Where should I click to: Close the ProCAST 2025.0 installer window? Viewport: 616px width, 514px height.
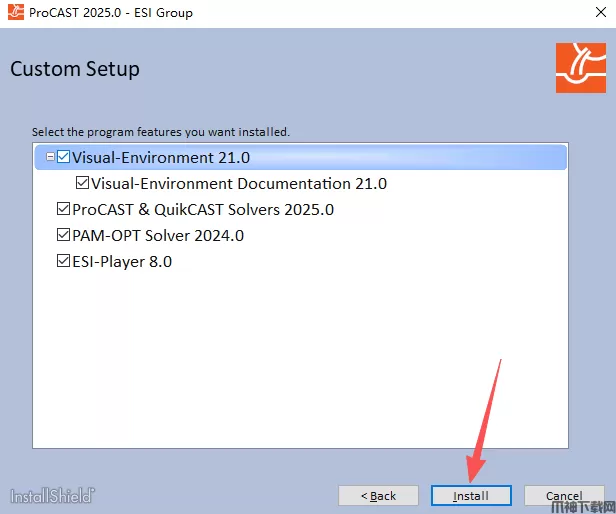click(x=601, y=12)
